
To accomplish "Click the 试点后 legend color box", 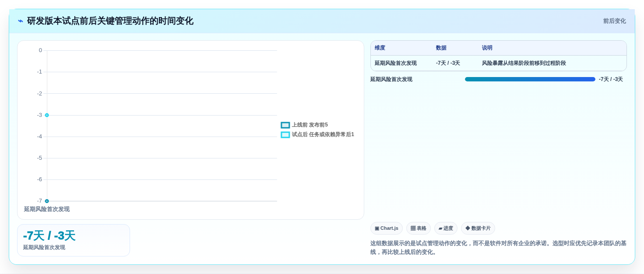I will 285,135.
